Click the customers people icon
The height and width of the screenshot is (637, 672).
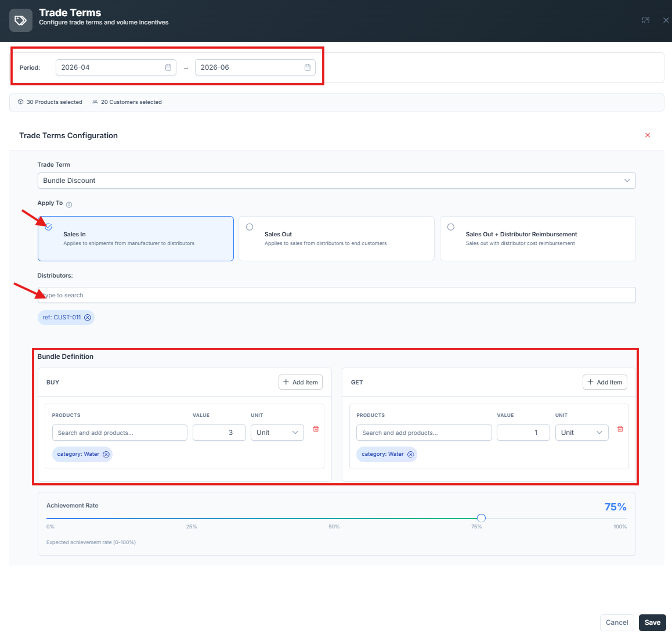95,102
